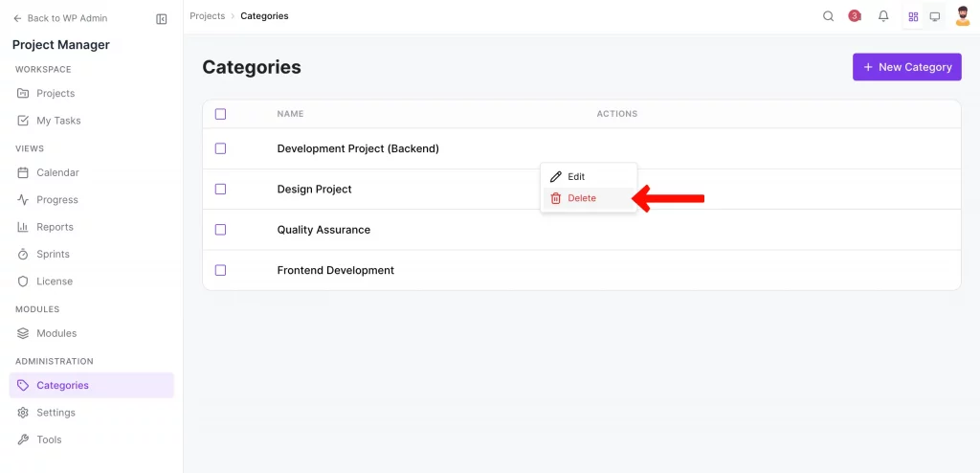
Task: Collapse the sidebar panel icon
Action: click(161, 18)
